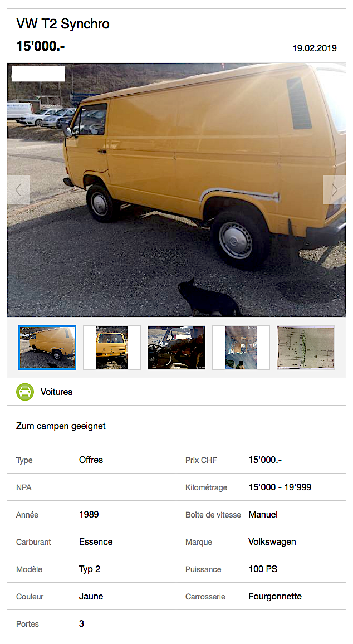Open the fifth thumbnail document scan
The height and width of the screenshot is (644, 353).
point(306,348)
